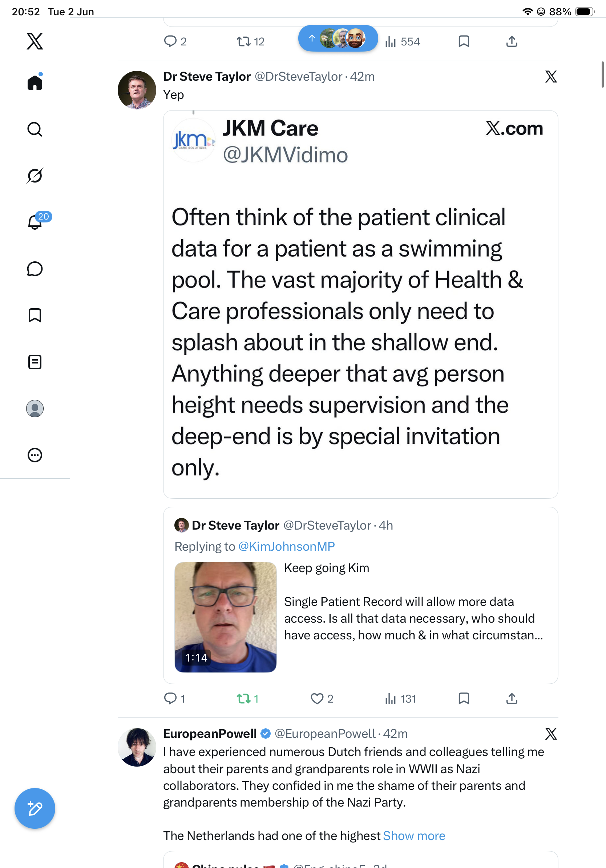Viewport: 606px width, 868px height.
Task: Open Grok from the sidebar
Action: point(35,176)
